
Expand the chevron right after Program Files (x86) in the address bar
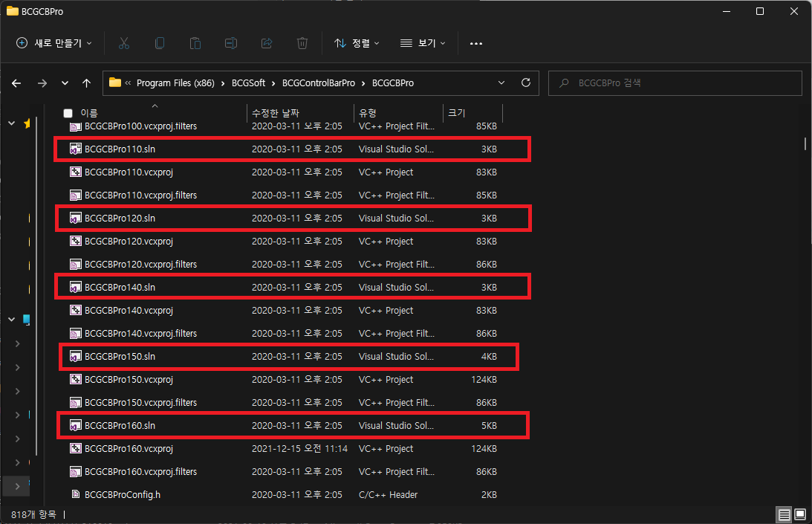coord(223,83)
